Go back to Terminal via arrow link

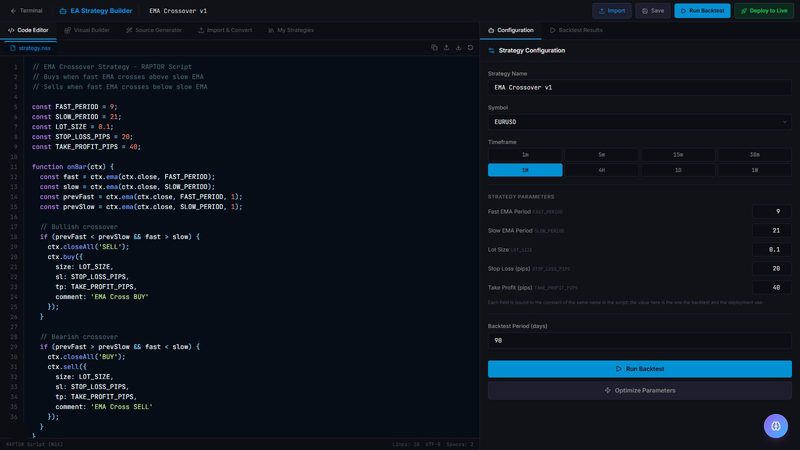tap(27, 11)
